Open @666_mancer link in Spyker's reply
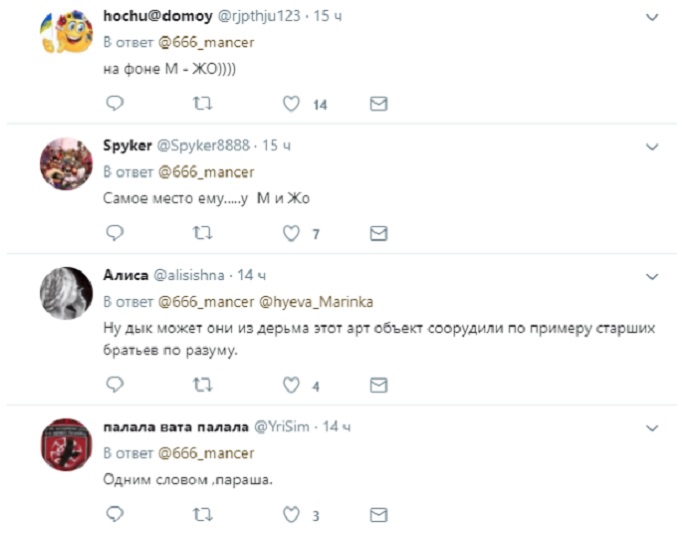This screenshot has height=534, width=677. tap(206, 172)
